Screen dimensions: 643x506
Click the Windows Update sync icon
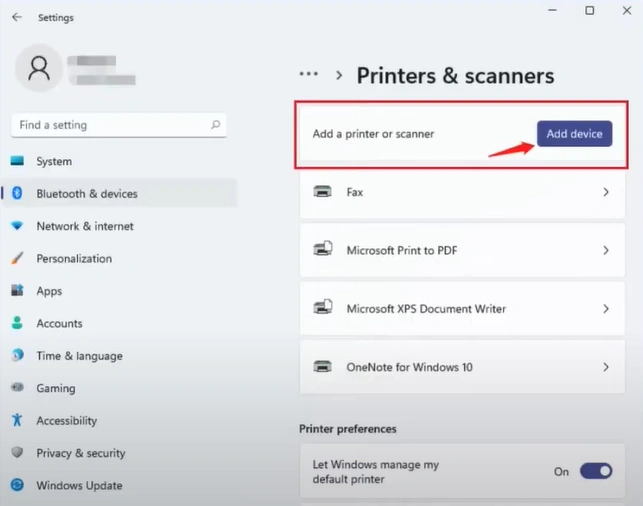pyautogui.click(x=17, y=485)
